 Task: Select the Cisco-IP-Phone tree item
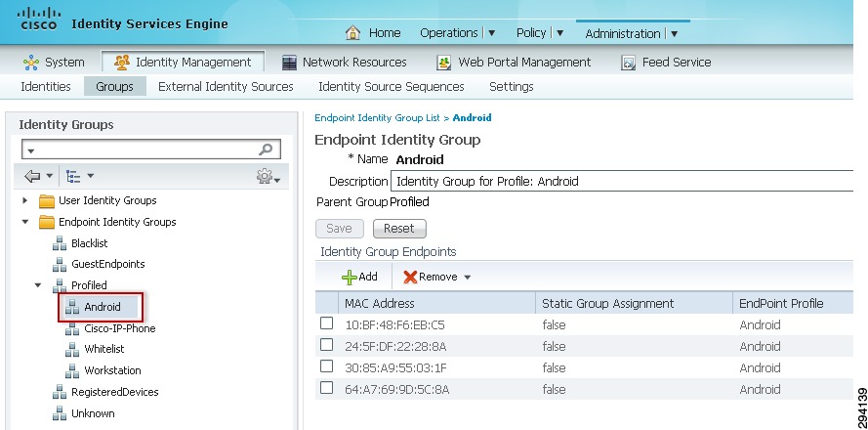[x=119, y=328]
